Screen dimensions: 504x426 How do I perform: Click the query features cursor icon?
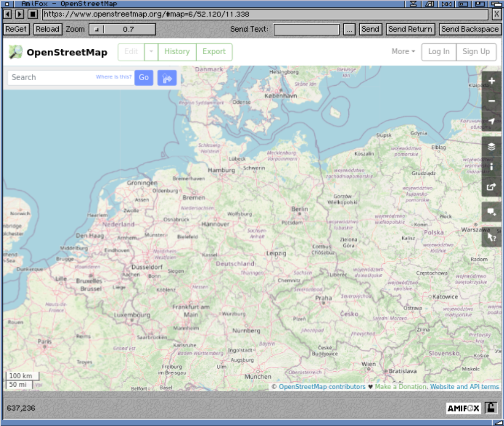click(x=492, y=237)
